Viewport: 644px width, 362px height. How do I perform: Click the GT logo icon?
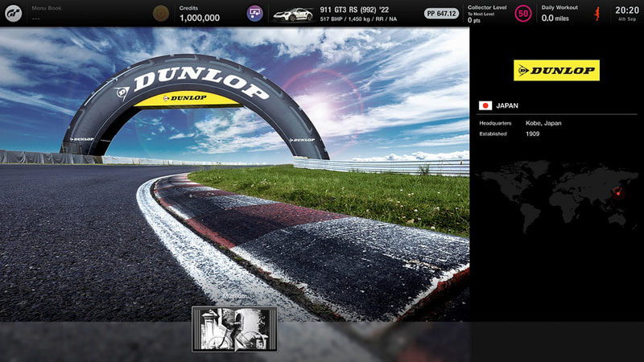pyautogui.click(x=14, y=14)
